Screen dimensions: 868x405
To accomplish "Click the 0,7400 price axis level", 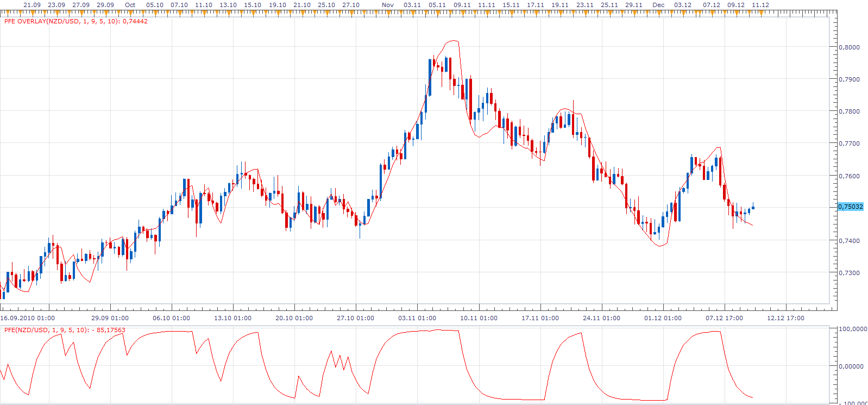I will coord(850,241).
